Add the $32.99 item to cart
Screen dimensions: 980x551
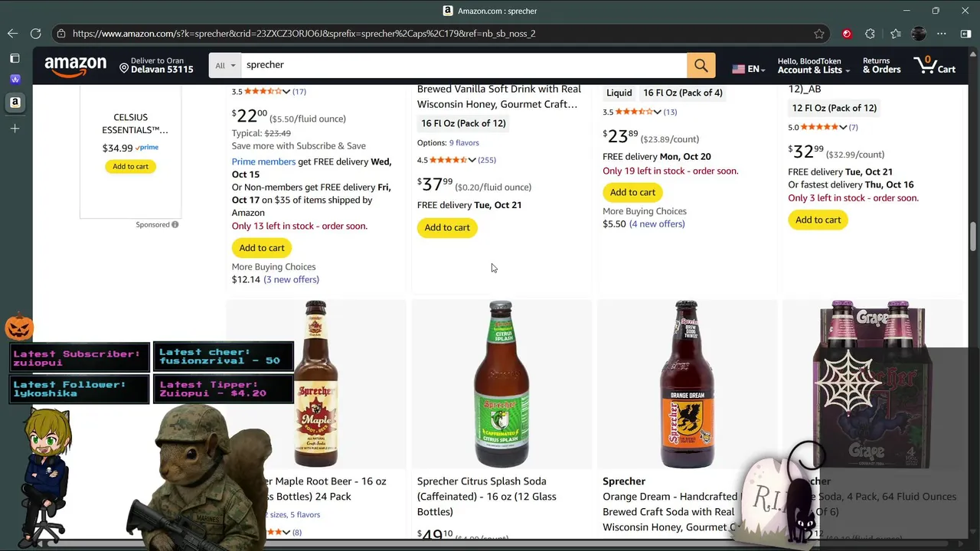pos(818,220)
